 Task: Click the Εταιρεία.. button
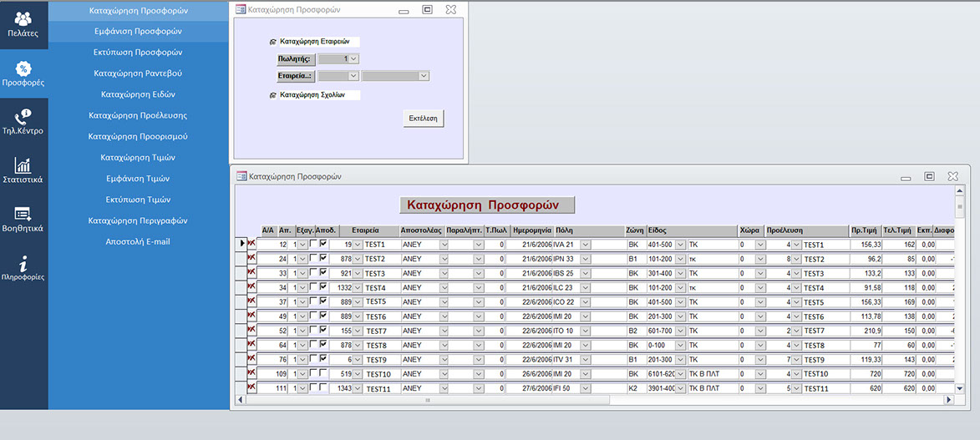click(x=295, y=76)
